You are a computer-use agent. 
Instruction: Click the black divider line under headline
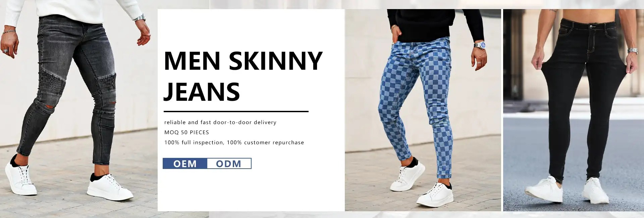(x=236, y=111)
